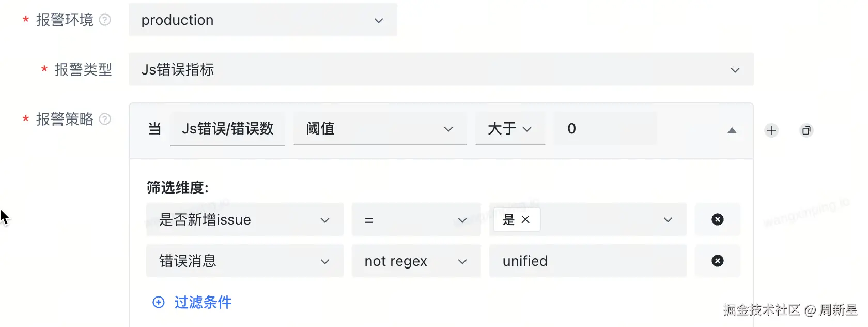Click the help icon beside 报警环境
The width and height of the screenshot is (868, 327).
point(105,20)
